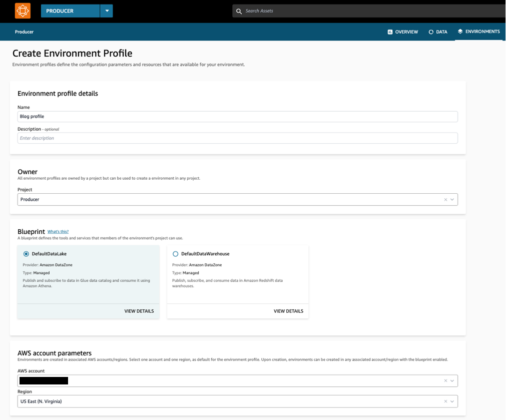
Task: Click the Producer breadcrumb link
Action: coord(24,32)
